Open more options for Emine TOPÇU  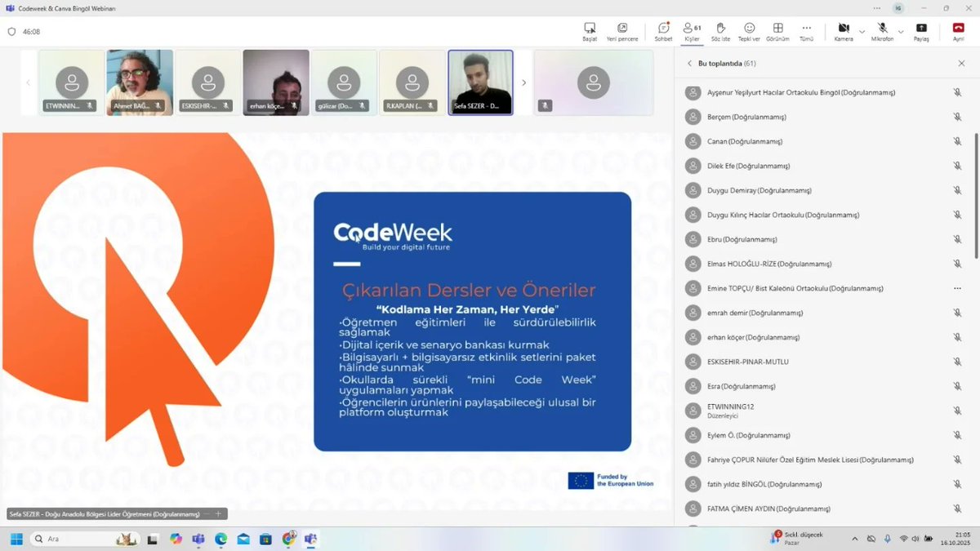[x=957, y=288]
